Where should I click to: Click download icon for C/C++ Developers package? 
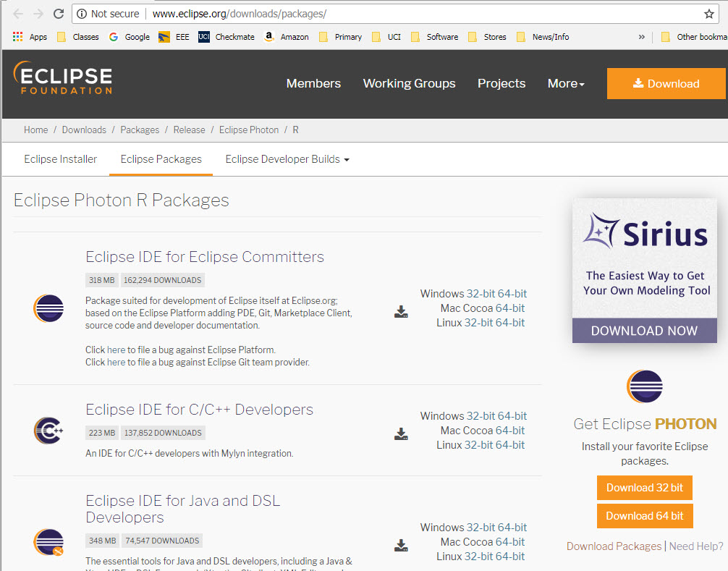coord(401,434)
